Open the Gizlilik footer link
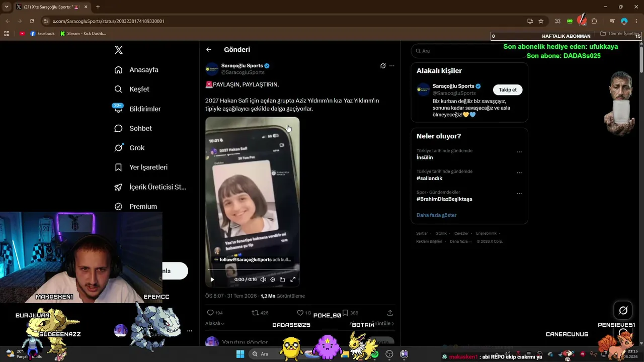 coord(441,233)
